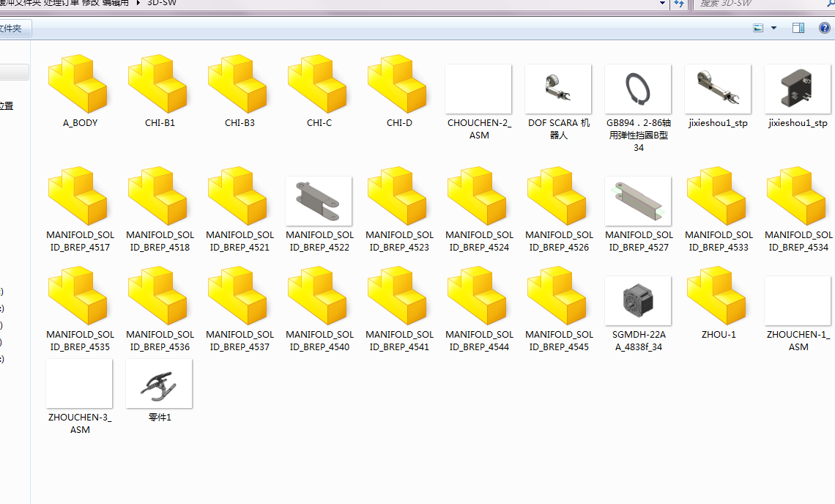Select MANIFOLD_SOLID_BREP_4522 bracket thumbnail
This screenshot has width=835, height=504.
click(x=319, y=201)
